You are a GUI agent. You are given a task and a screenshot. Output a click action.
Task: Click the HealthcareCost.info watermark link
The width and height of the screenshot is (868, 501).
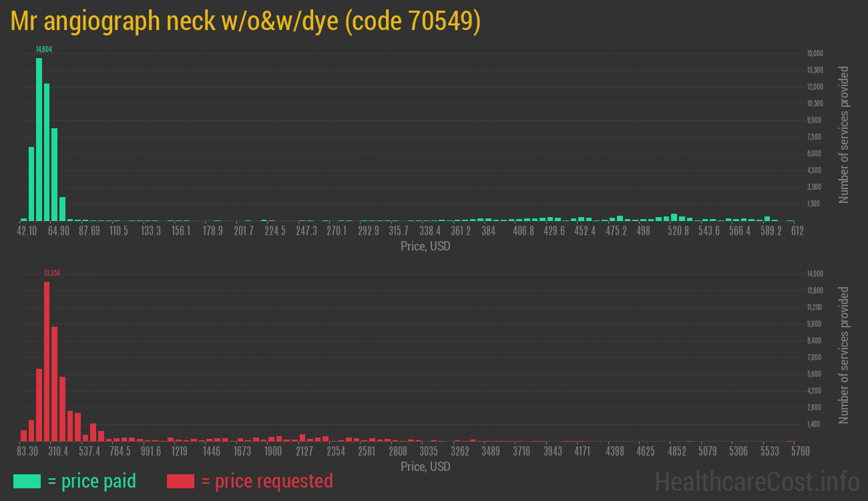pos(756,481)
